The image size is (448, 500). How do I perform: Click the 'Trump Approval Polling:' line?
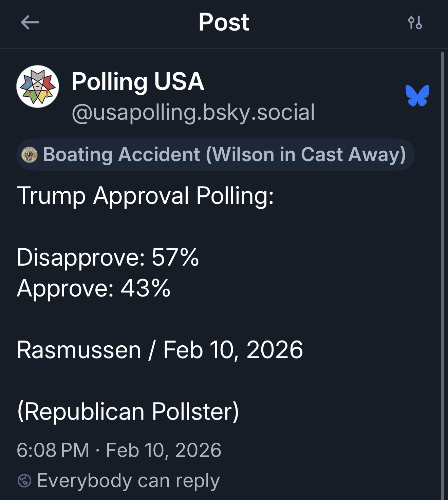[x=145, y=196]
